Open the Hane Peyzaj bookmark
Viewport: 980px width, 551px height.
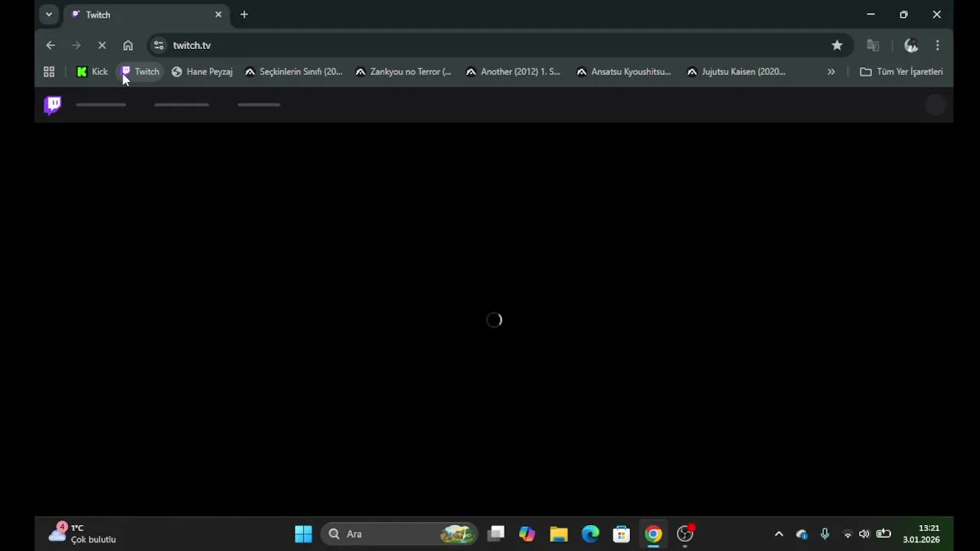click(202, 72)
